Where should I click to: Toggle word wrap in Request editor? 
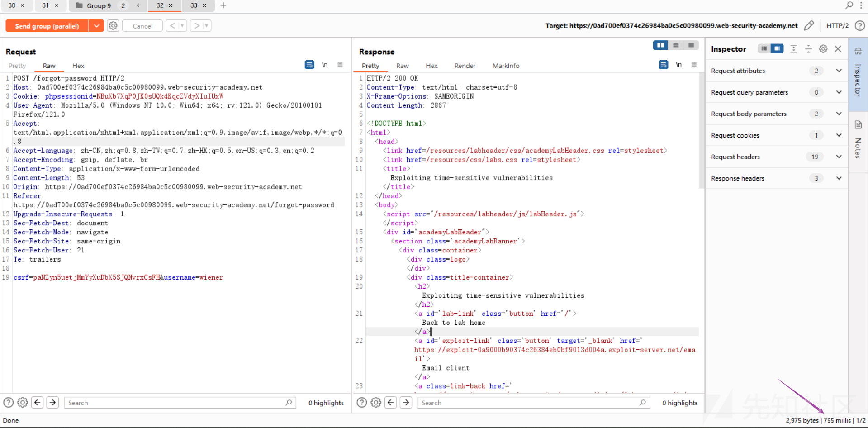point(309,65)
